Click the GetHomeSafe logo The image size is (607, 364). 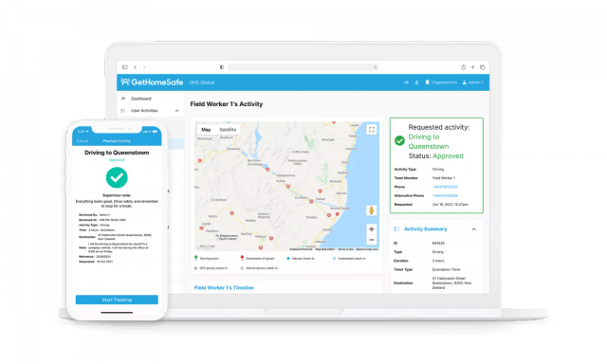(152, 82)
